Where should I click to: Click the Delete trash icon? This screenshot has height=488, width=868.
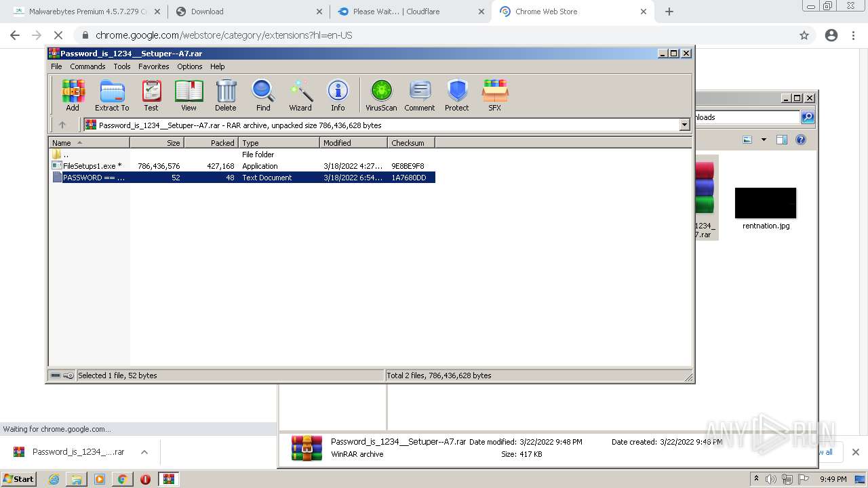tap(226, 96)
